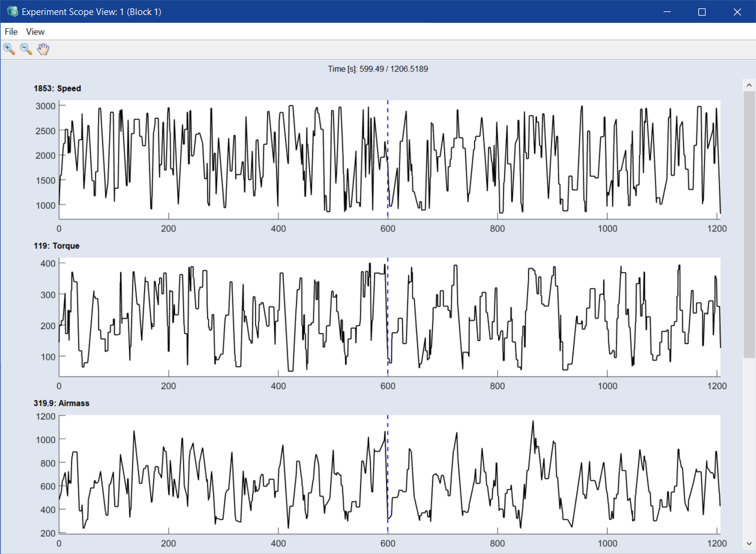Open the File menu
The image size is (756, 554).
[x=11, y=32]
